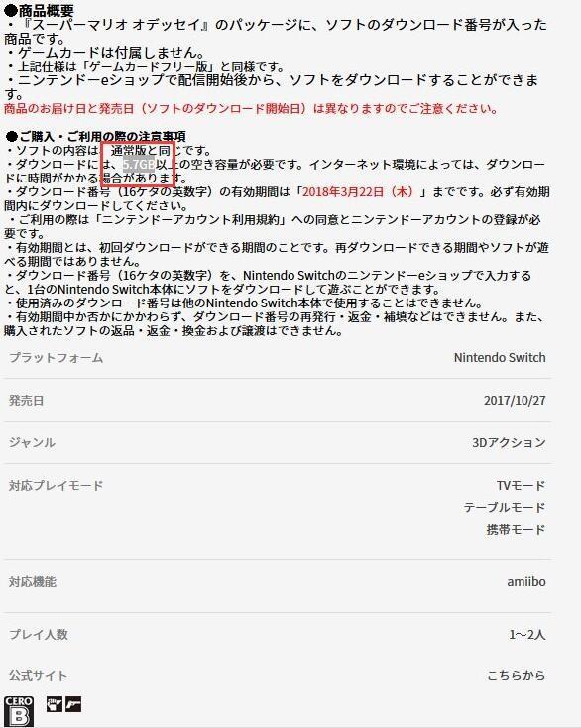The height and width of the screenshot is (728, 581).
Task: Click the テーブルモード play mode entry
Action: point(505,507)
